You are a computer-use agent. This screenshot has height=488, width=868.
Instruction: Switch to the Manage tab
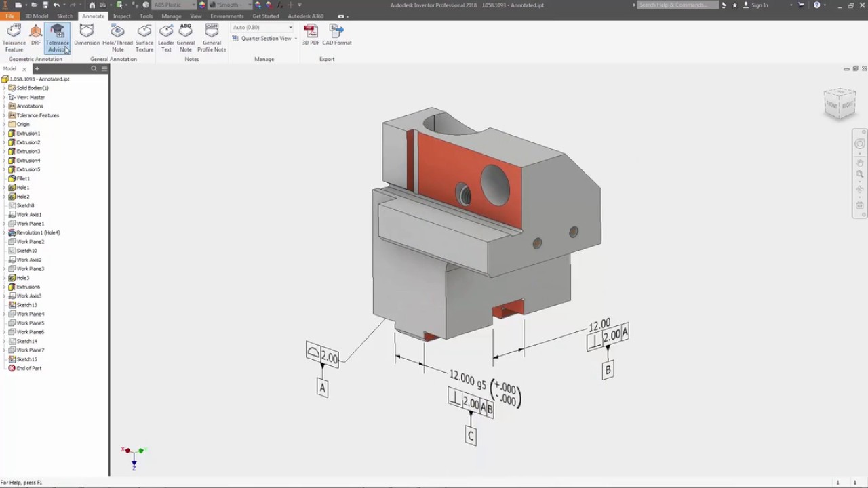(172, 16)
